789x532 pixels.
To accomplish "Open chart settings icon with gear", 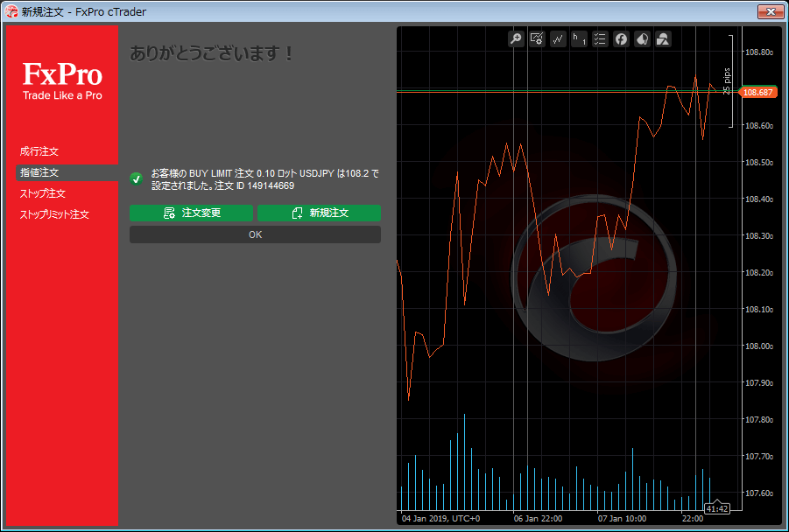I will click(x=537, y=38).
